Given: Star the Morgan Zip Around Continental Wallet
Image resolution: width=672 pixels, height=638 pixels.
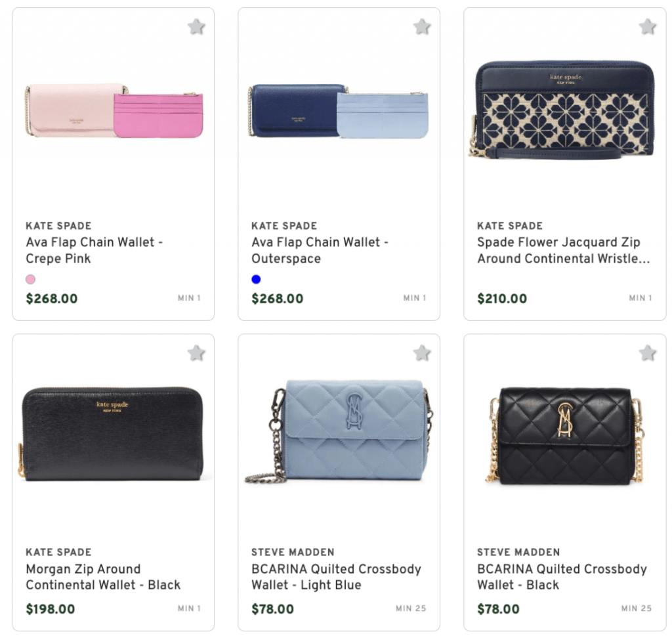Looking at the screenshot, I should 196,352.
